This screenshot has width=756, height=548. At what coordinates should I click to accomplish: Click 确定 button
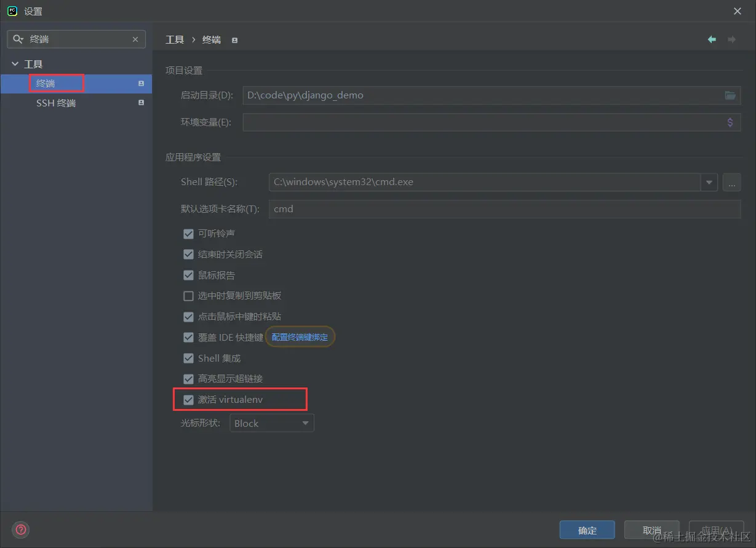(587, 530)
